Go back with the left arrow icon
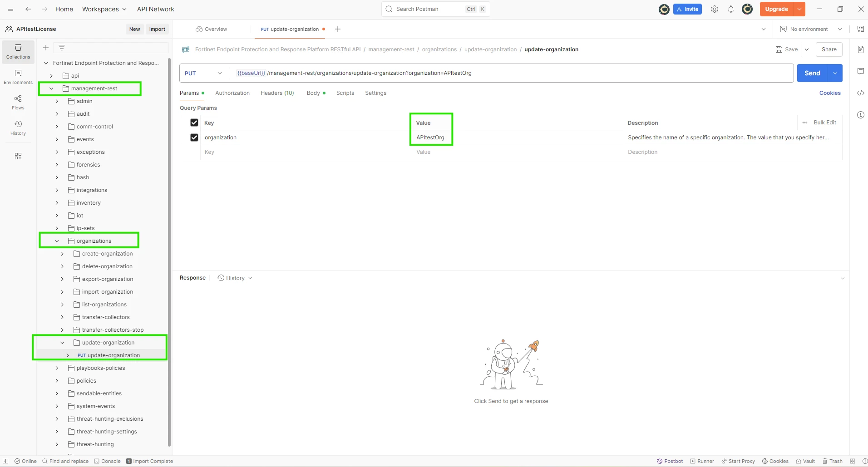Viewport: 868px width, 467px height. pos(28,9)
